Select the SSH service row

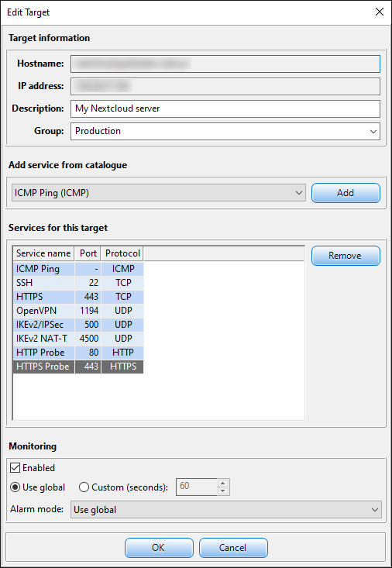(78, 283)
